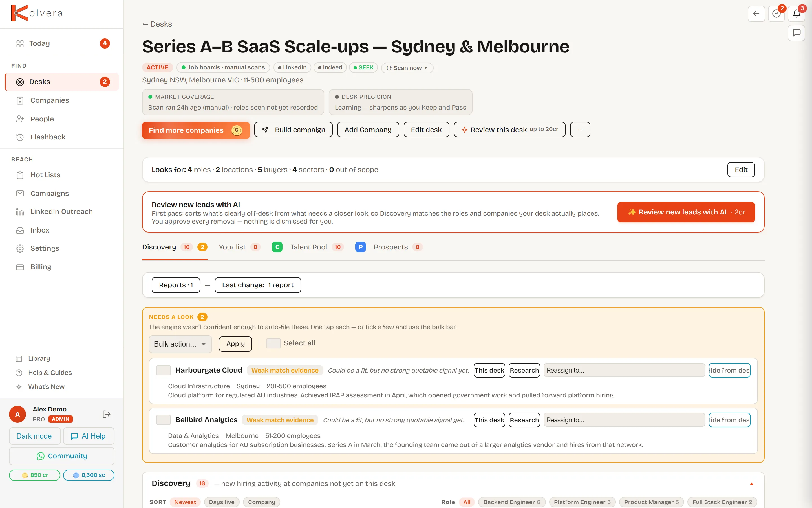Screen dimensions: 812x508
Task: Open Flashback in the sidebar
Action: pyautogui.click(x=62, y=137)
